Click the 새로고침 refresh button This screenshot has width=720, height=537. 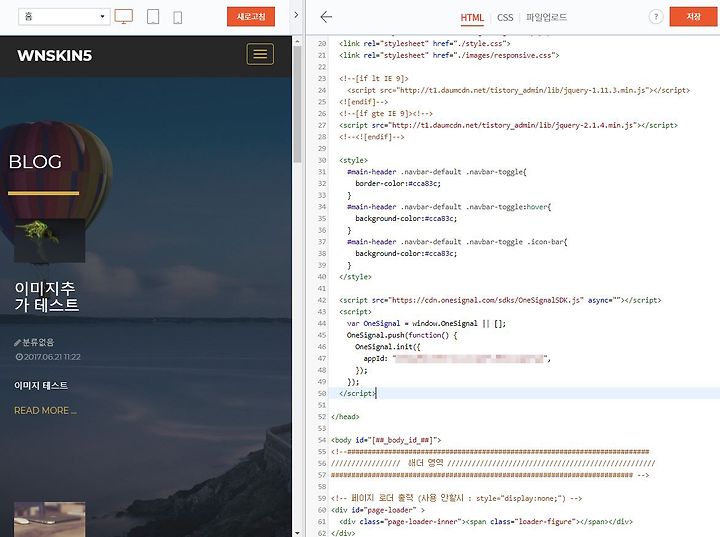(251, 17)
